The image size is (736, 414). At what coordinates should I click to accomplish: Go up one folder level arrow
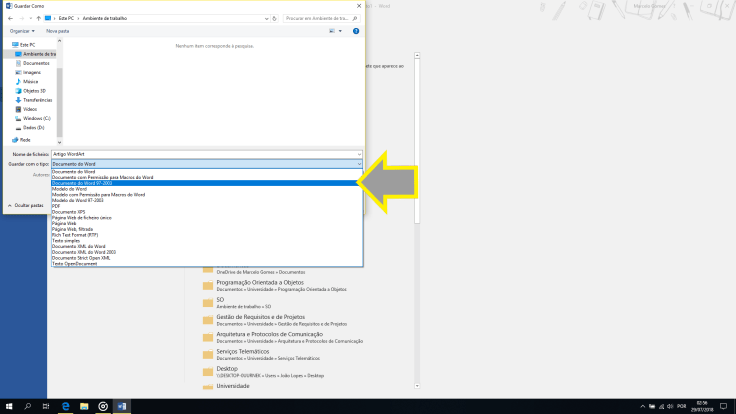[x=36, y=18]
